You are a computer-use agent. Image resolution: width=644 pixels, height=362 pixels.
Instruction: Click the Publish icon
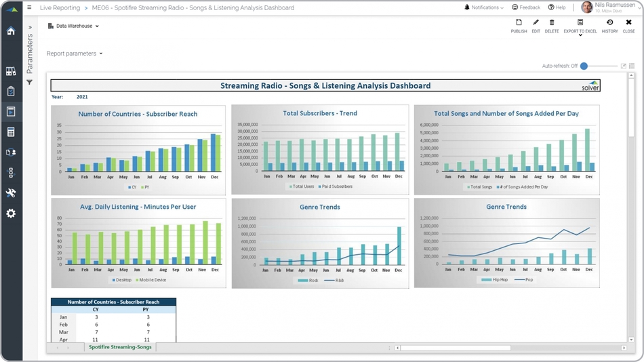pyautogui.click(x=519, y=26)
